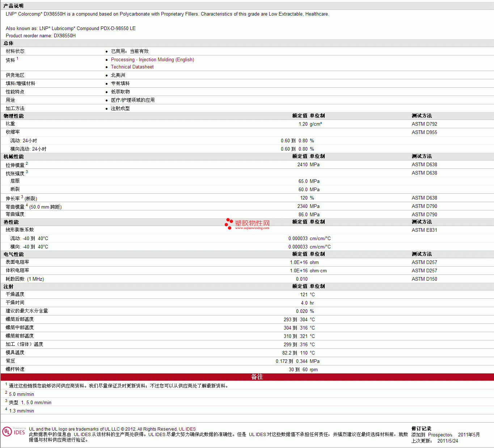The image size is (494, 448).
Task: Click footnote 4 text 1.3 mm/min
Action: (21, 411)
